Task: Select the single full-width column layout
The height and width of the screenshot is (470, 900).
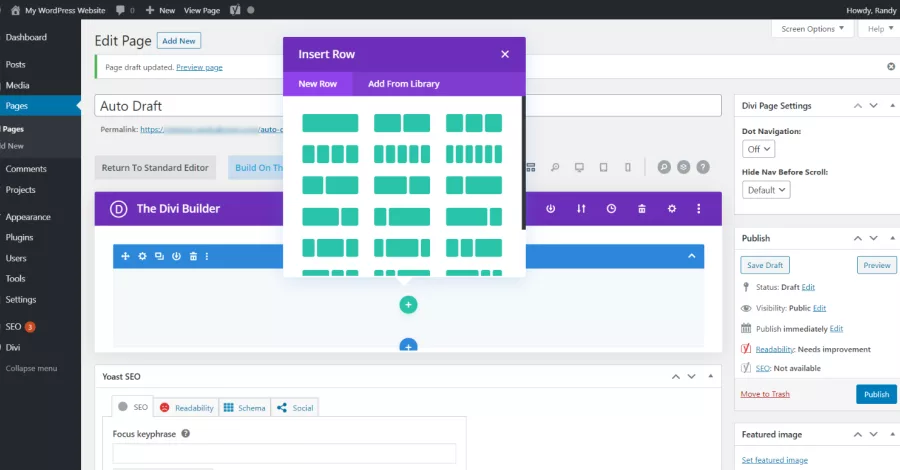Action: pyautogui.click(x=330, y=123)
